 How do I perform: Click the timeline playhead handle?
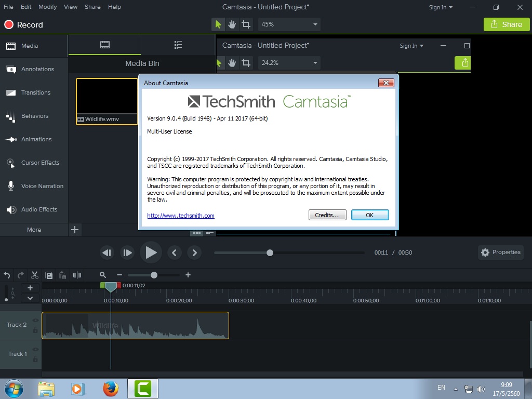[111, 287]
